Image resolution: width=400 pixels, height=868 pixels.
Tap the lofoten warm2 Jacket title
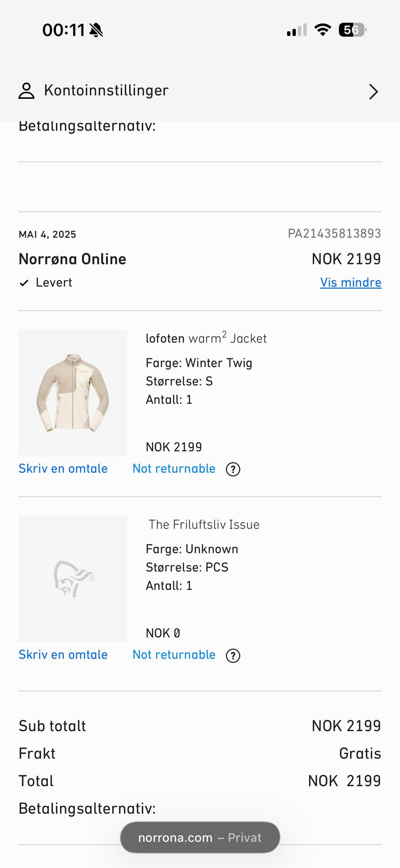click(x=206, y=338)
